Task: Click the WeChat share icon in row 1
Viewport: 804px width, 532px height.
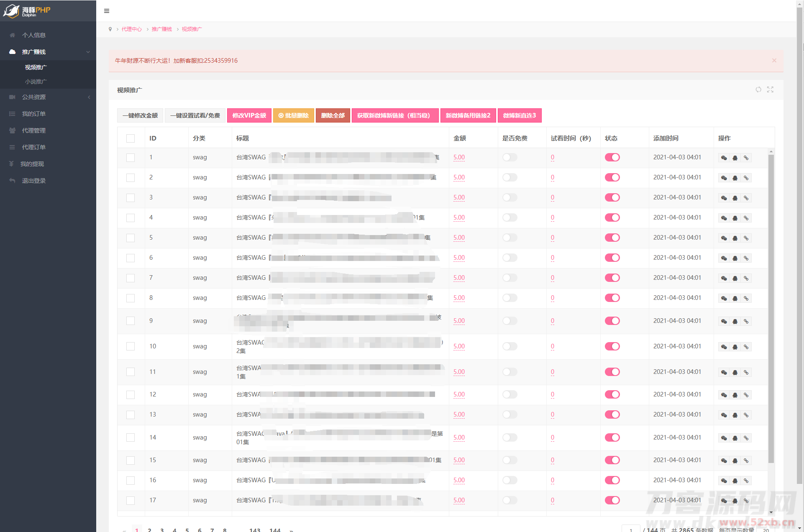Action: tap(724, 158)
